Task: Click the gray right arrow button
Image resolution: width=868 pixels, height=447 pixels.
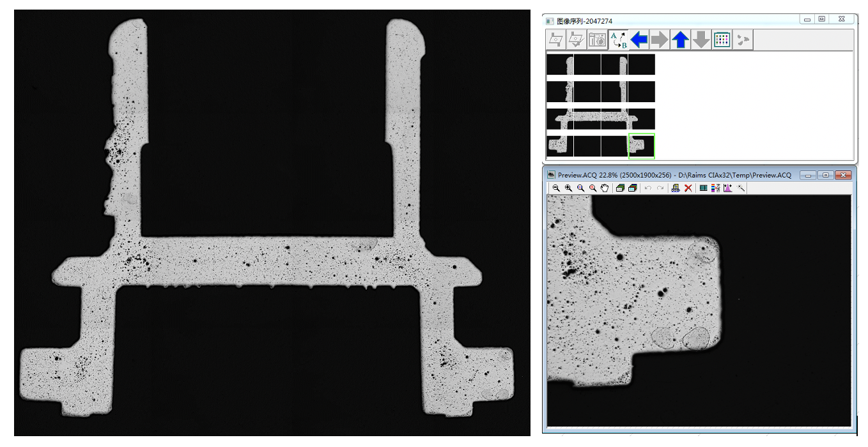Action: [659, 40]
